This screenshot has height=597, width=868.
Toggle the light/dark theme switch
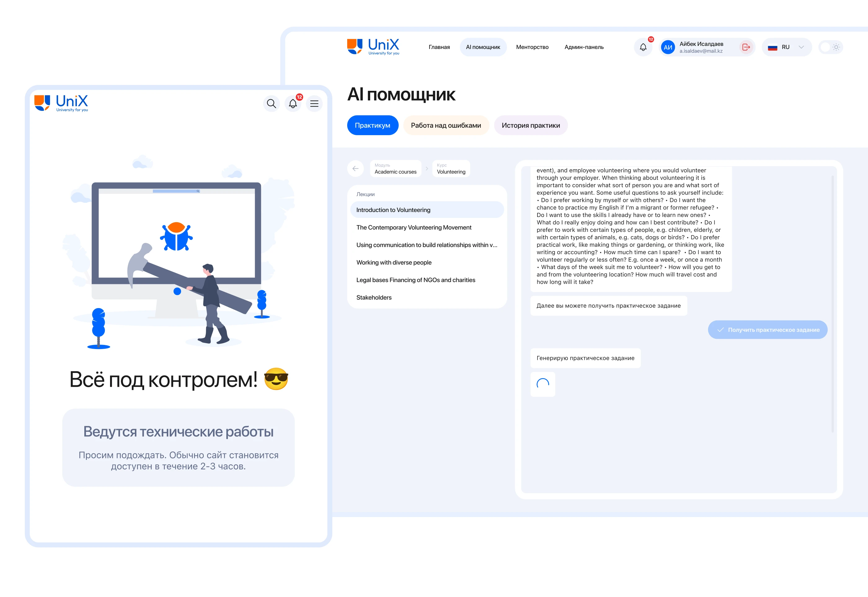coord(830,47)
